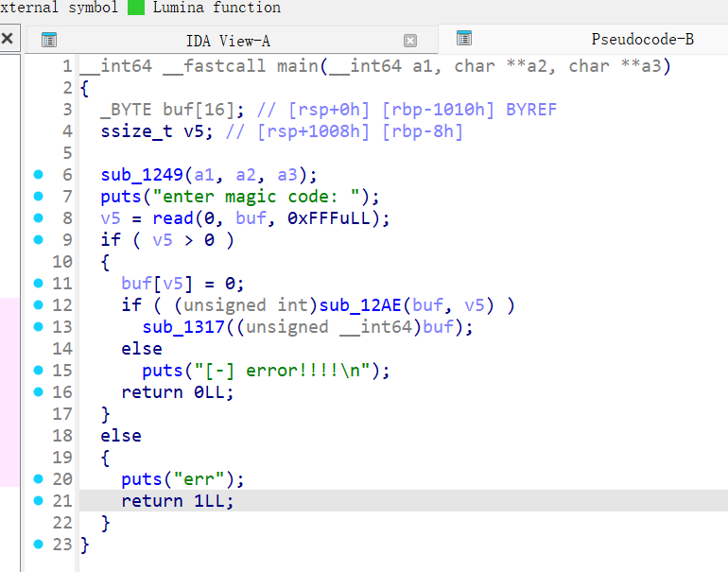Close the left side panel with X

pyautogui.click(x=8, y=40)
